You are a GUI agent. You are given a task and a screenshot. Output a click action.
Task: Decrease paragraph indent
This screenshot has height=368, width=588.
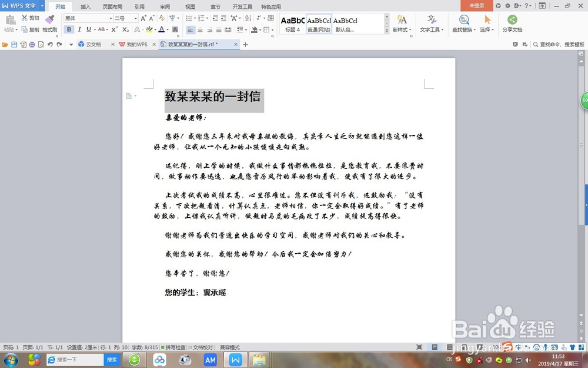(x=215, y=18)
